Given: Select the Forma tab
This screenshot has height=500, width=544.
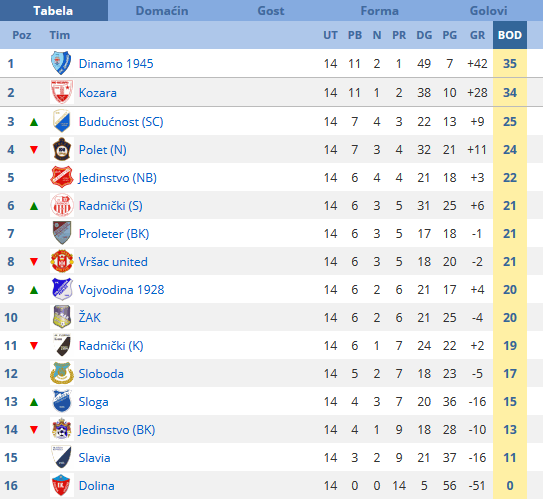Looking at the screenshot, I should [380, 11].
